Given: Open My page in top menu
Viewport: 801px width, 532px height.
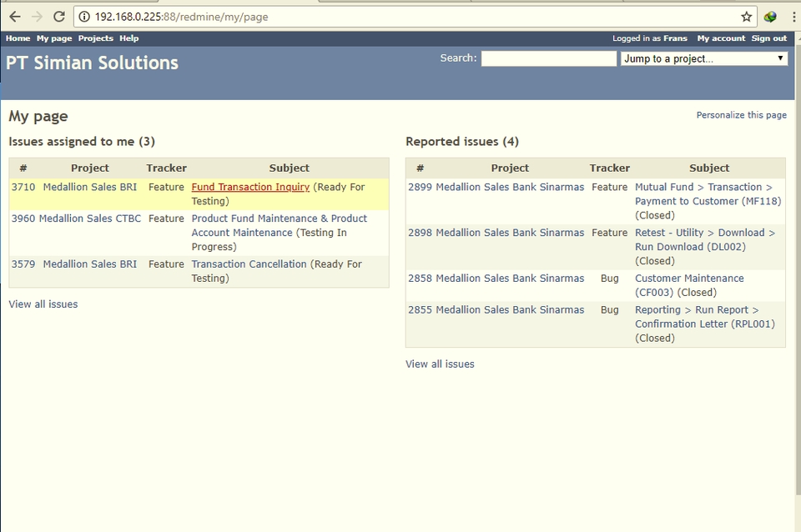Looking at the screenshot, I should point(54,38).
